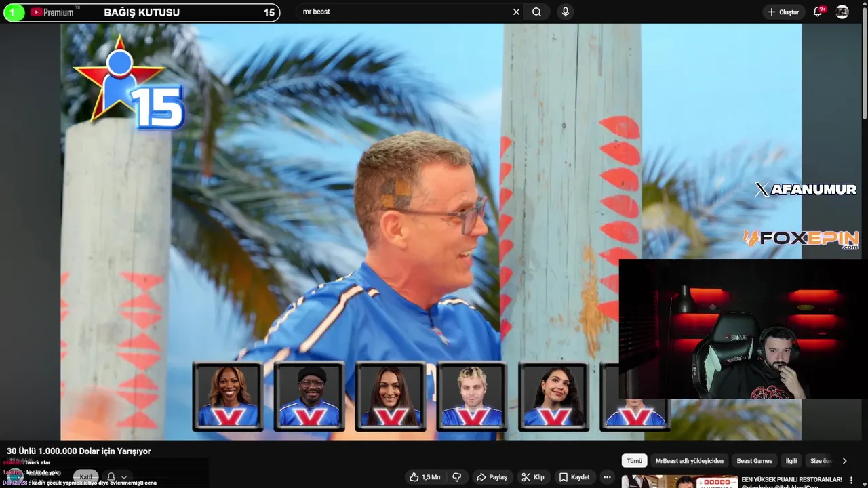Click the main video player
This screenshot has width=868, height=488.
(x=431, y=232)
